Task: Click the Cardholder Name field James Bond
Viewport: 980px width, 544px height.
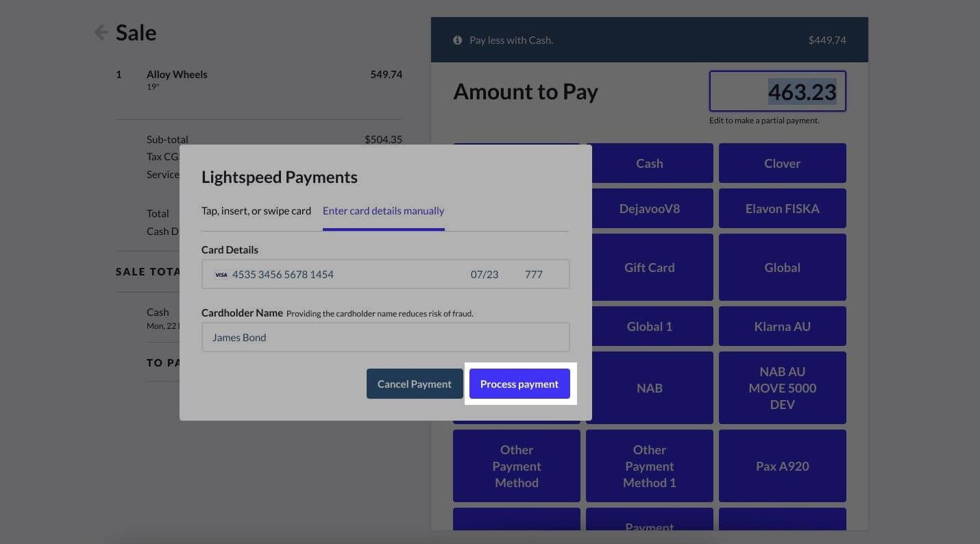Action: tap(385, 337)
